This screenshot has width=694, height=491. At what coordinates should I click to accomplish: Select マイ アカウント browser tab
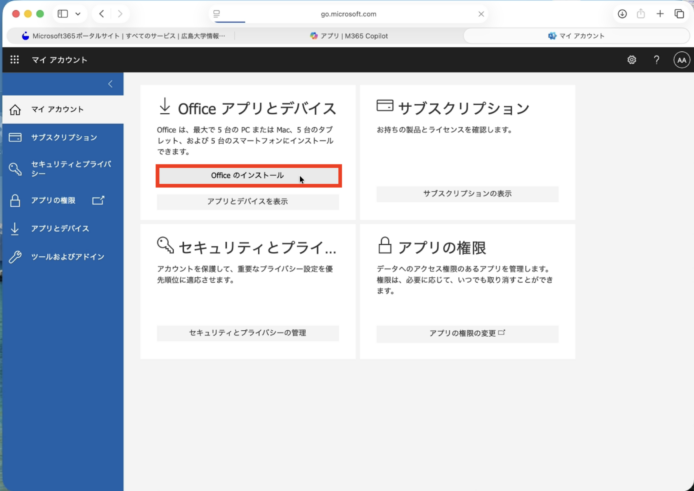(576, 36)
